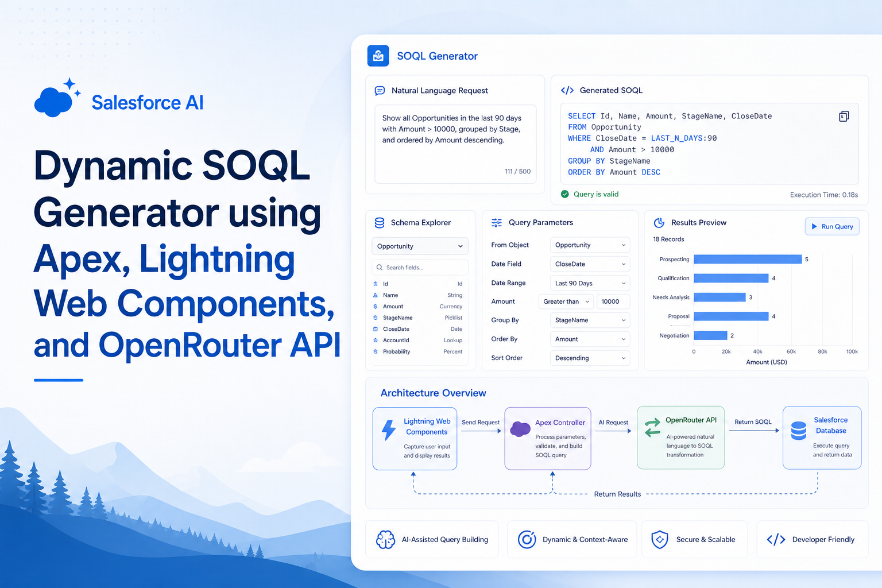Click the Probability field percent icon
Image resolution: width=882 pixels, height=588 pixels.
[376, 351]
